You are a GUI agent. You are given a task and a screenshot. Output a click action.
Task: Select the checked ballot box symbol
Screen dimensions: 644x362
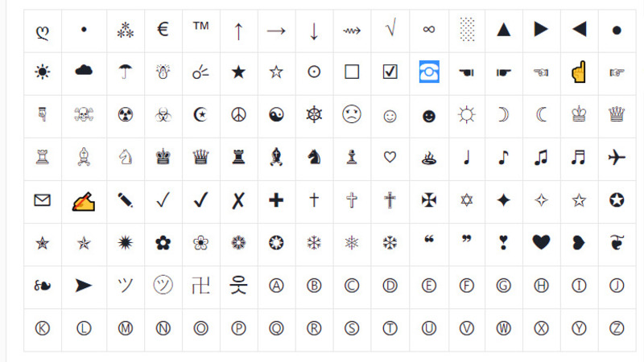click(x=390, y=72)
